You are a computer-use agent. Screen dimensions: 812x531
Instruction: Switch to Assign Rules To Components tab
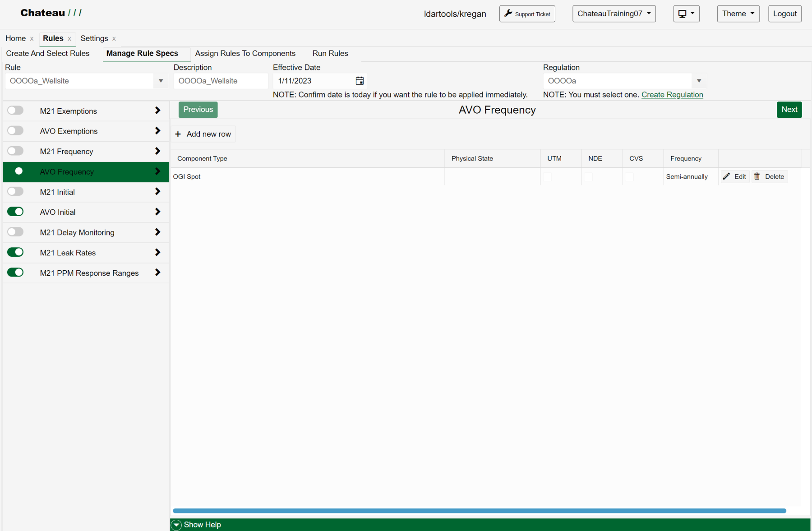245,53
